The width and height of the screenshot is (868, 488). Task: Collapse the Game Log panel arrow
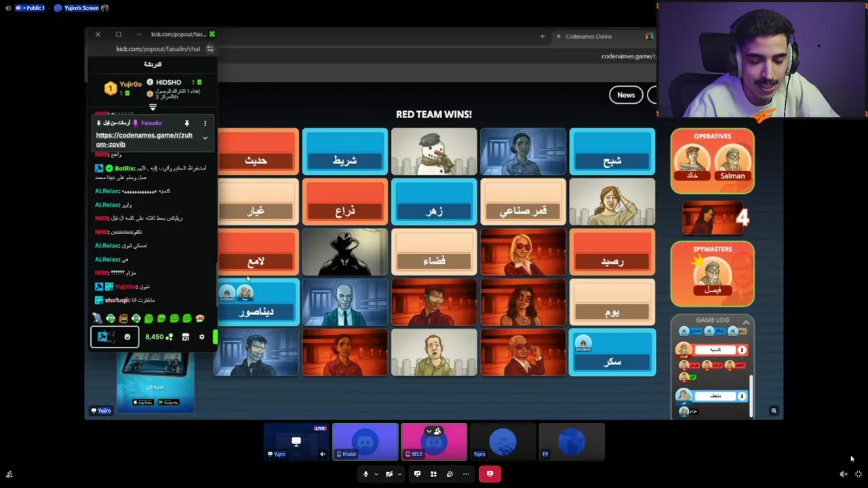pos(746,322)
